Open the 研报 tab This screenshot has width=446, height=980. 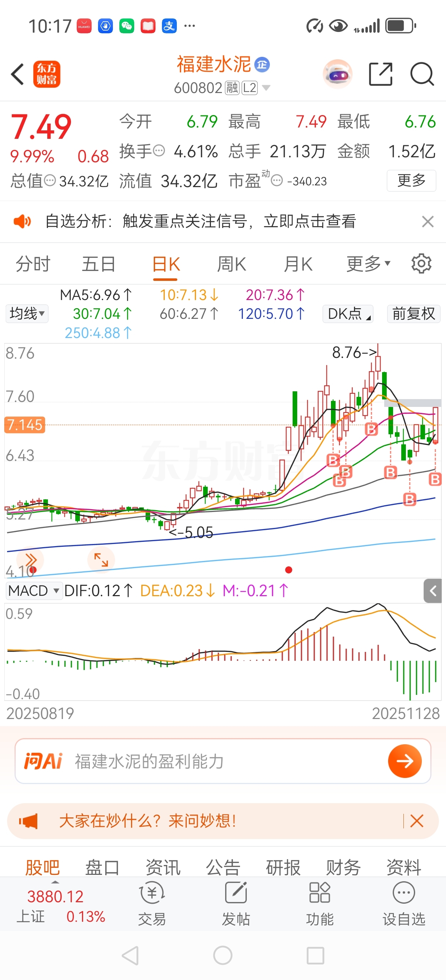pos(283,867)
